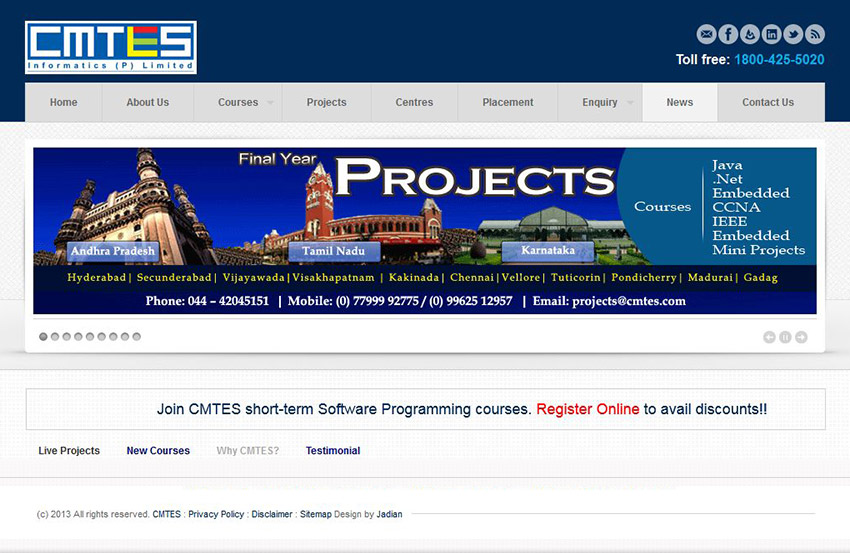Open the CMTES footer link
The width and height of the screenshot is (850, 553).
[x=166, y=514]
